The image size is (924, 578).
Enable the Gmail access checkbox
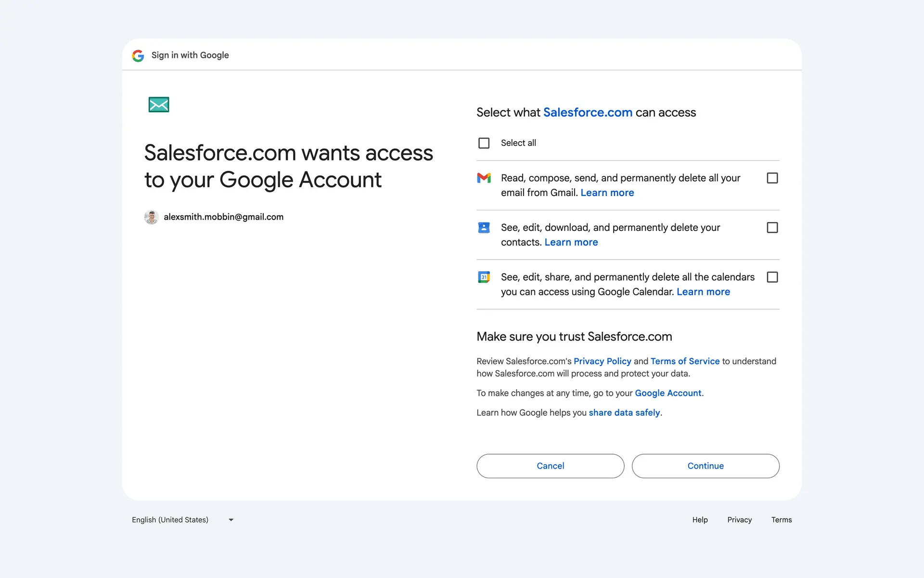[772, 178]
